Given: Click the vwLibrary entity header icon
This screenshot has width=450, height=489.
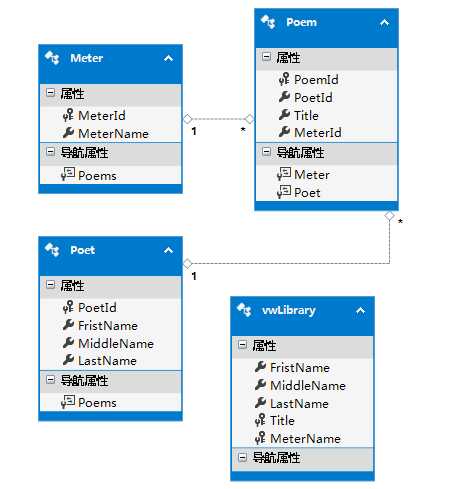Looking at the screenshot, I should (x=244, y=310).
